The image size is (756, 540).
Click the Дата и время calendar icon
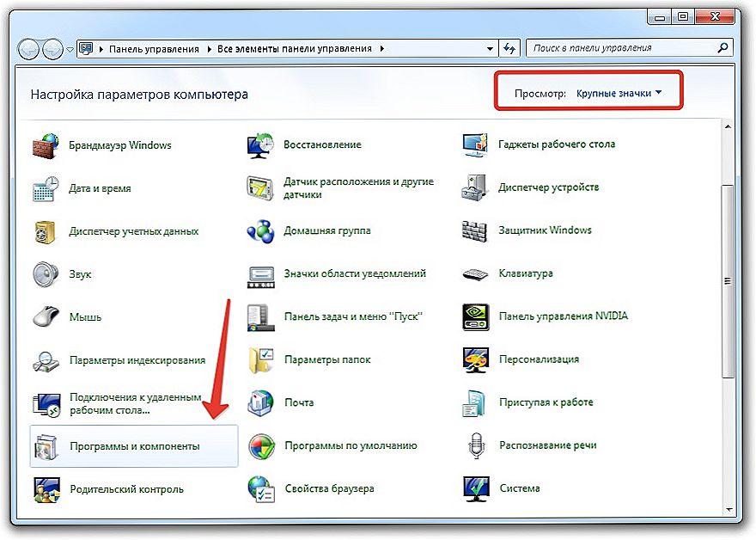click(46, 188)
